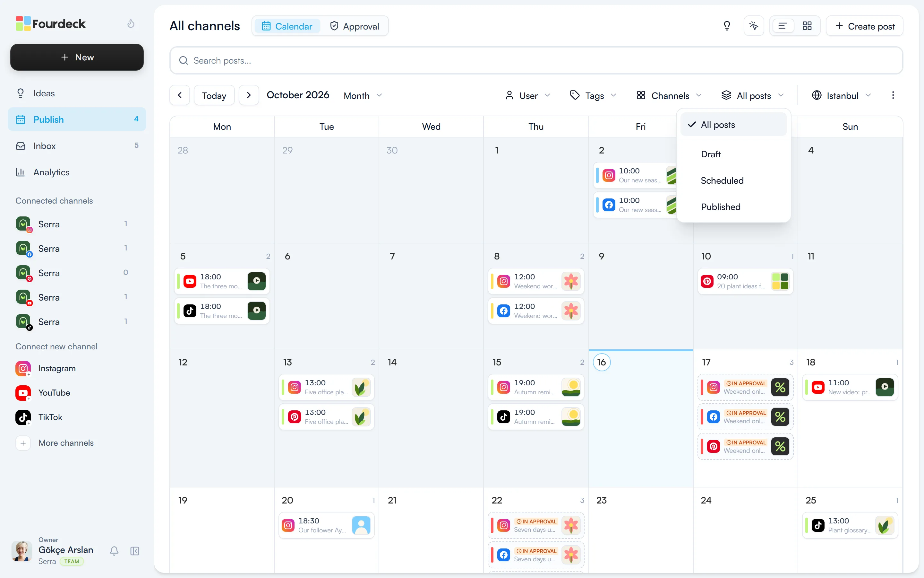The width and height of the screenshot is (924, 578).
Task: Collapse the sidebar panel
Action: coord(135,551)
